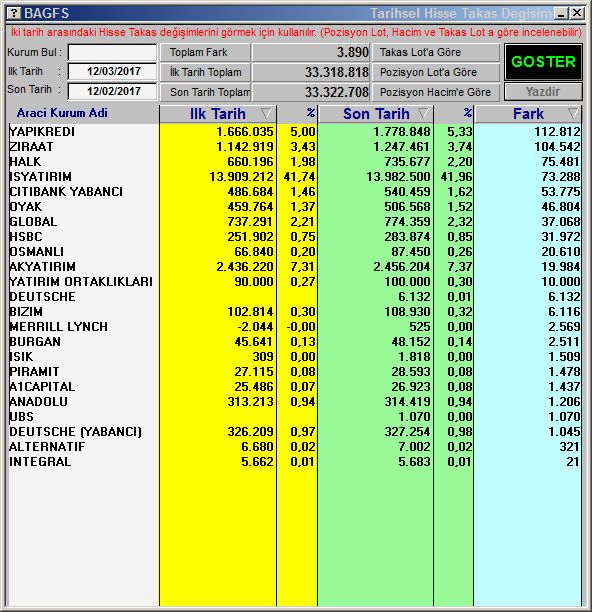This screenshot has height=612, width=592.
Task: Click the Ilk Tarih date field
Action: [112, 71]
